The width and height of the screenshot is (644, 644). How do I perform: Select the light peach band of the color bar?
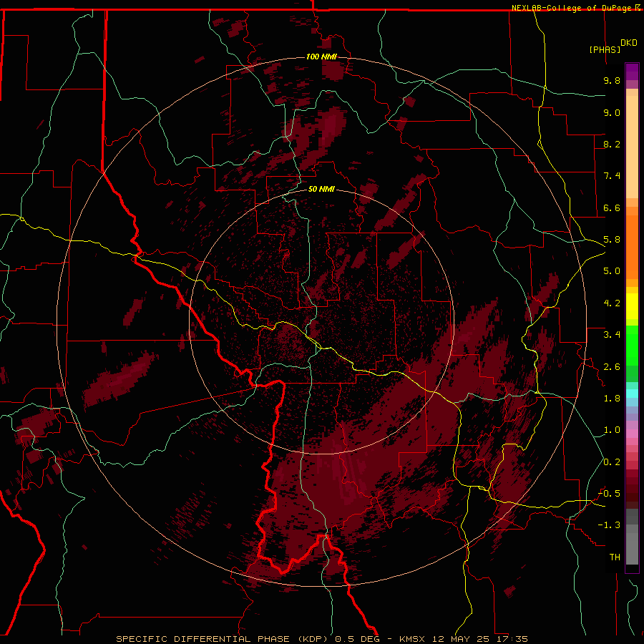pyautogui.click(x=632, y=147)
